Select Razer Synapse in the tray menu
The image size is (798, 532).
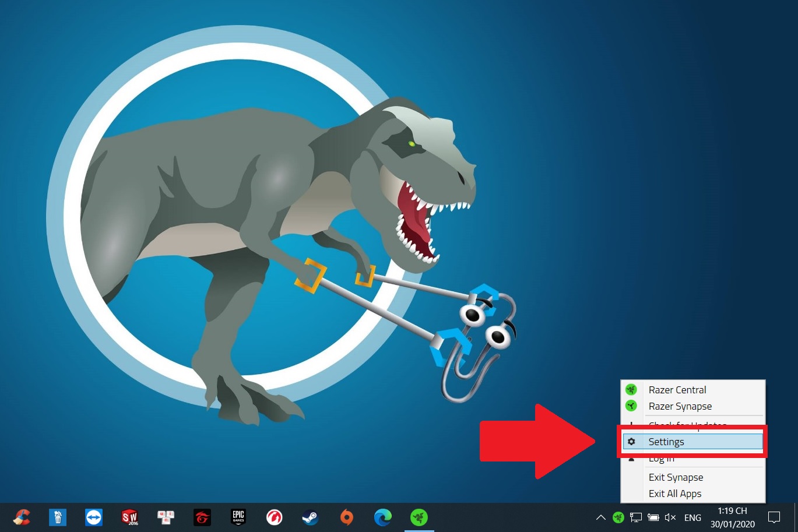pos(693,406)
